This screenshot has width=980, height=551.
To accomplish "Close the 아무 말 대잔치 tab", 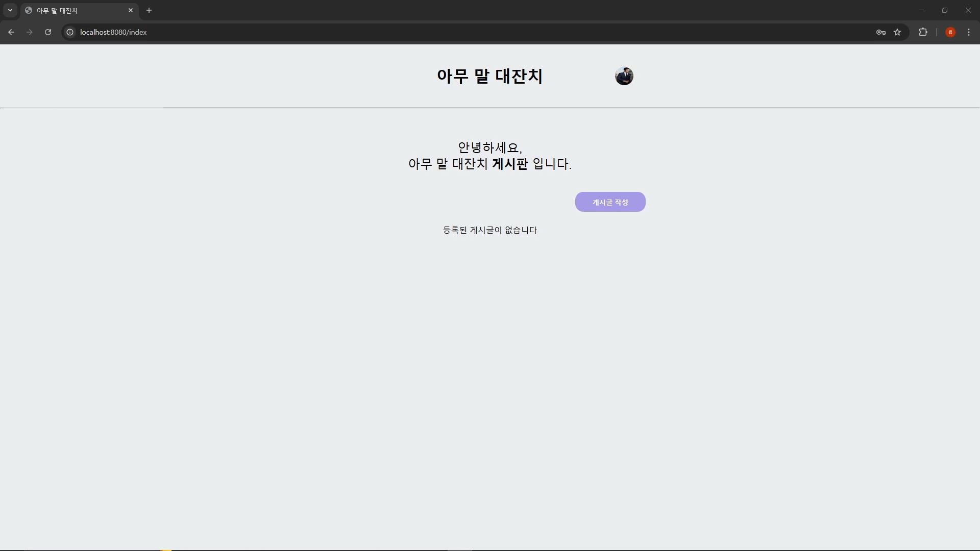I will pos(131,10).
